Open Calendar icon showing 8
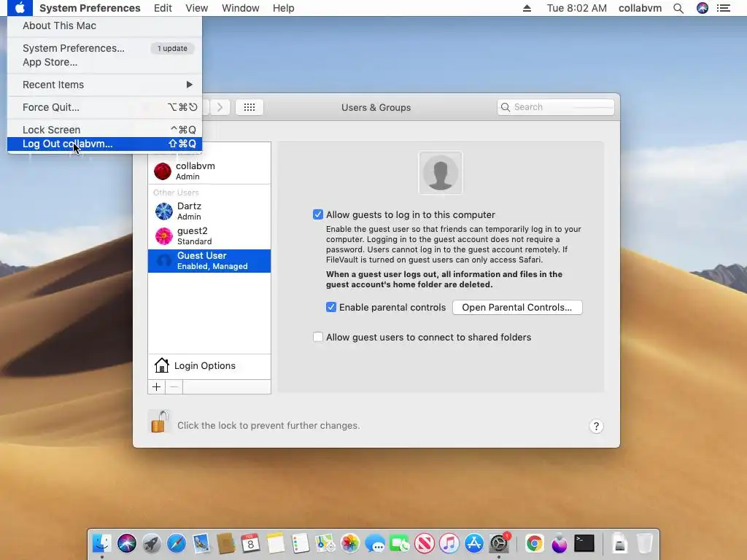Viewport: 747px width, 560px height. [251, 543]
